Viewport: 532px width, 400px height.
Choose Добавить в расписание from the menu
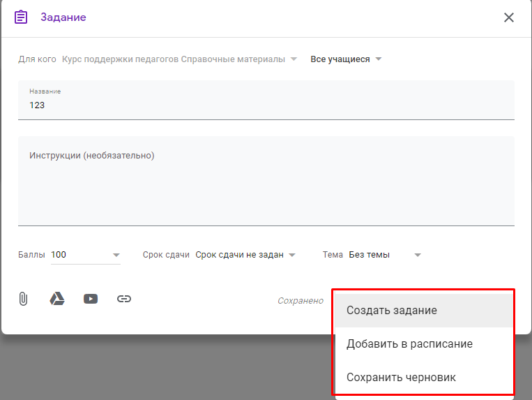(x=424, y=343)
